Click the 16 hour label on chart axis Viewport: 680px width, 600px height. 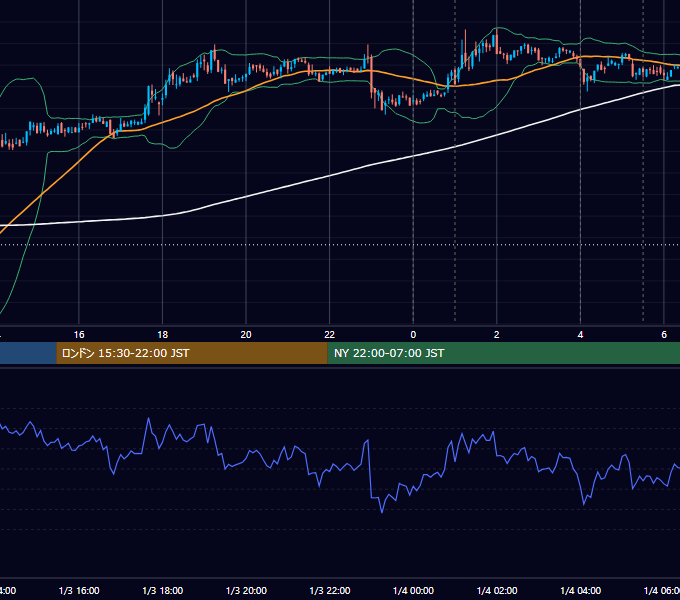tap(79, 335)
